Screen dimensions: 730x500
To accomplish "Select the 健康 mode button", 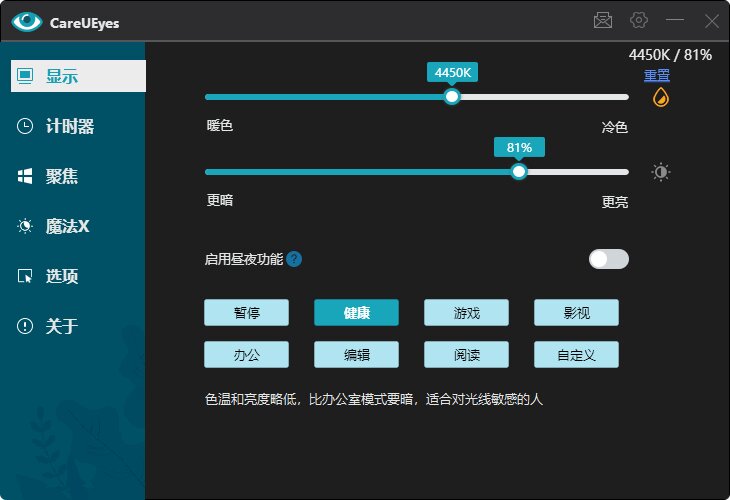I will click(x=356, y=312).
